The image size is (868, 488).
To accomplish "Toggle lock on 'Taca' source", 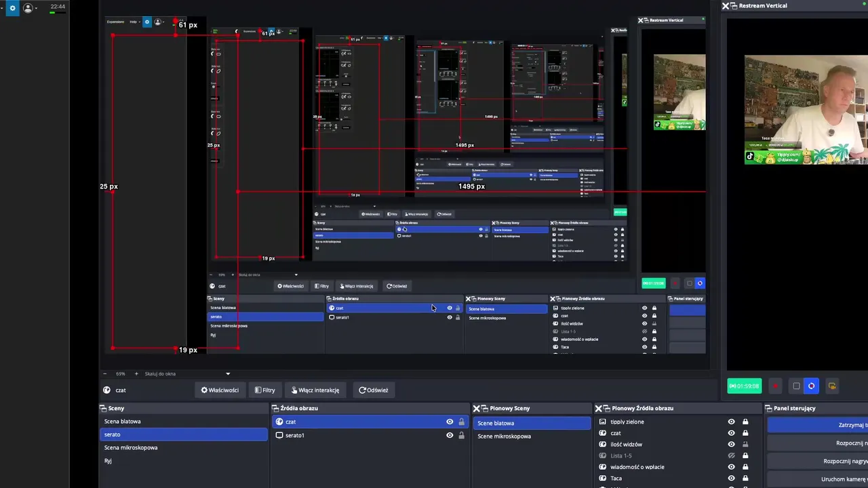I will click(x=745, y=478).
